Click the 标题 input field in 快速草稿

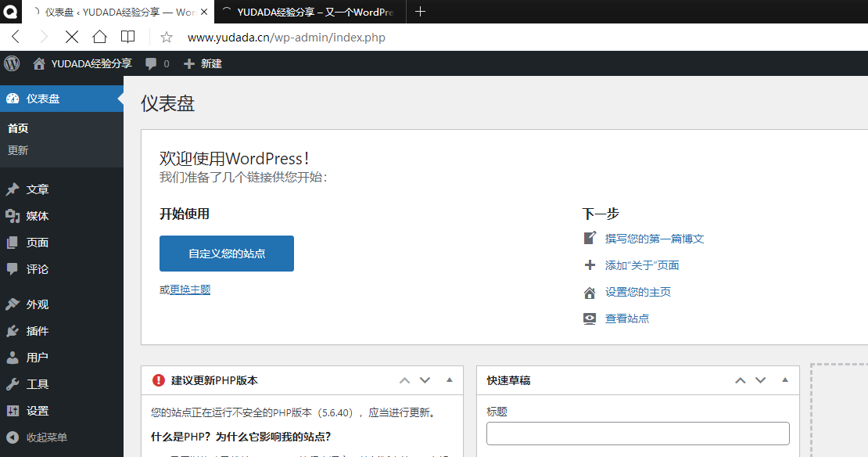(x=638, y=434)
